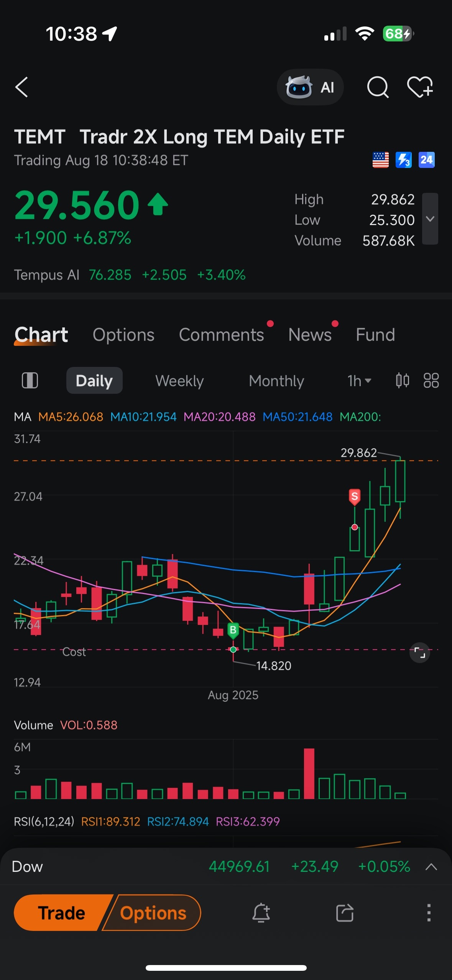The image size is (452, 980).
Task: Expand the High/Low/Volume quote details
Action: [x=430, y=219]
